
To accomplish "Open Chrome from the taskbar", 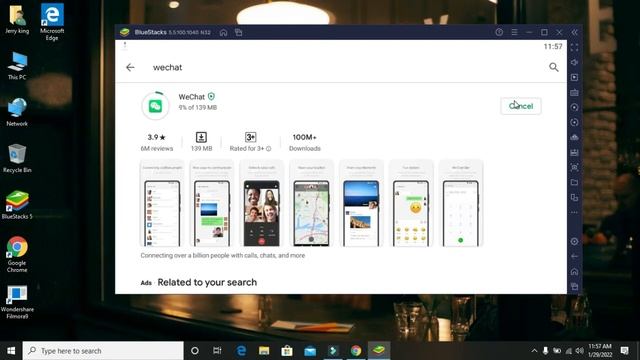I will click(x=356, y=351).
